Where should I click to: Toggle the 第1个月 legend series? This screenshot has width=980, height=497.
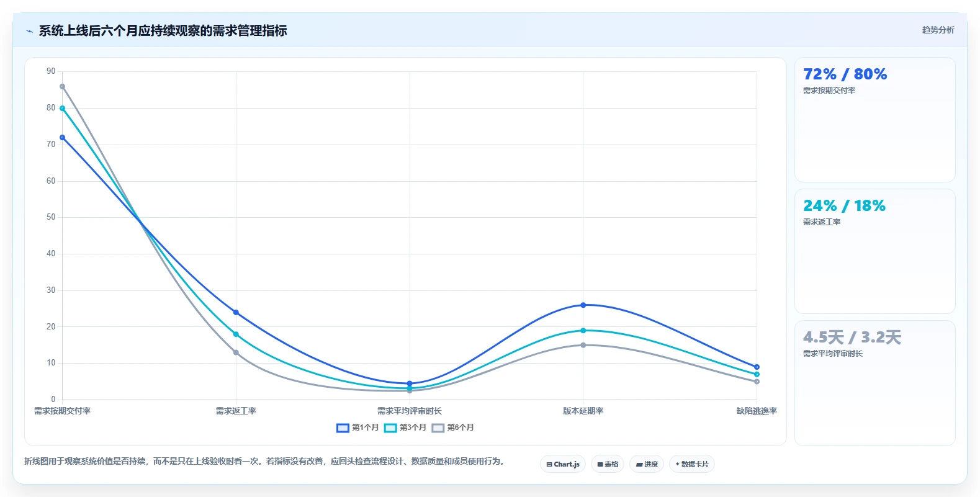click(357, 428)
